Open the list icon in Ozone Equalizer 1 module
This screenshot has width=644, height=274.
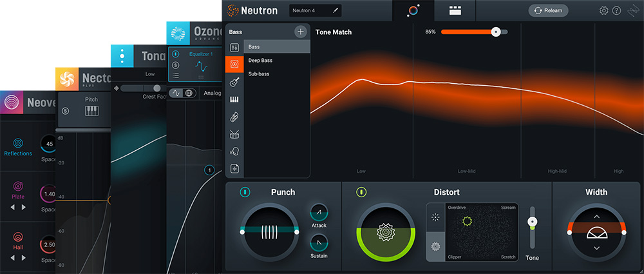[176, 75]
